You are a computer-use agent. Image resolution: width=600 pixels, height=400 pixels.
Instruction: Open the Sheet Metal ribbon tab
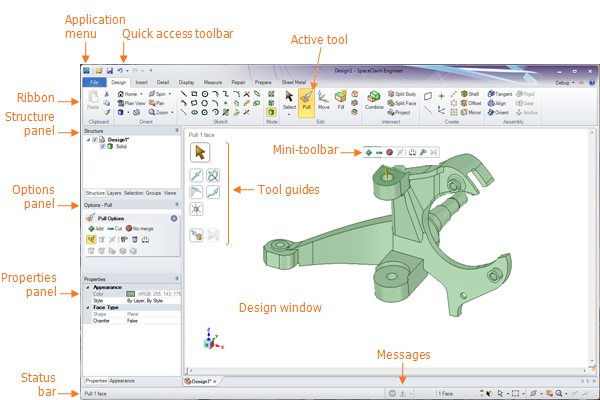pyautogui.click(x=294, y=82)
